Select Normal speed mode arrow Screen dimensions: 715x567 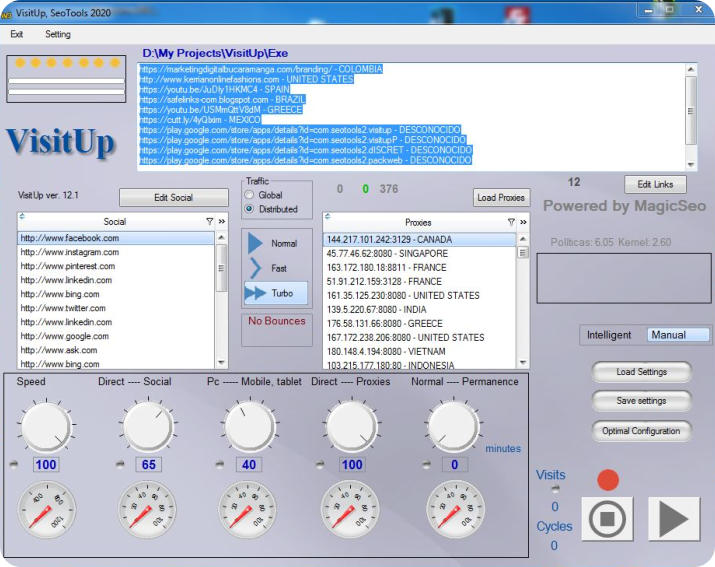255,243
